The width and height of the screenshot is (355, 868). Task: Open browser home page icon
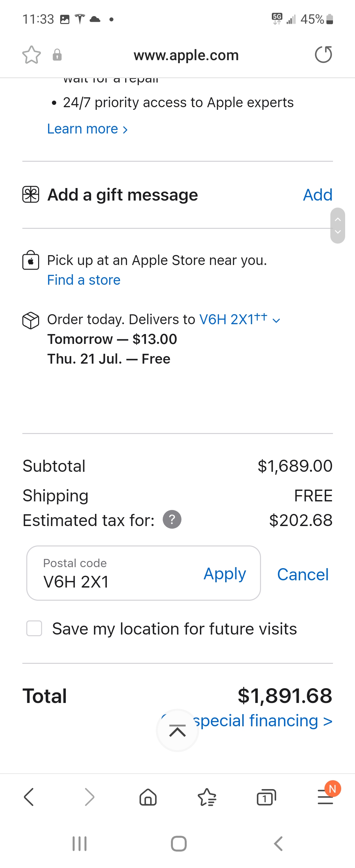[148, 797]
